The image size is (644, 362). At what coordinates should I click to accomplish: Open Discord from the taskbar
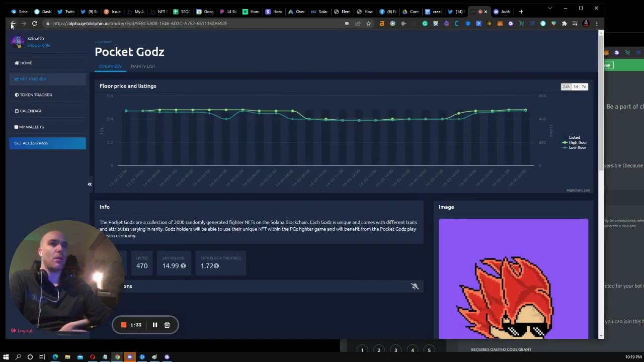coord(130,357)
